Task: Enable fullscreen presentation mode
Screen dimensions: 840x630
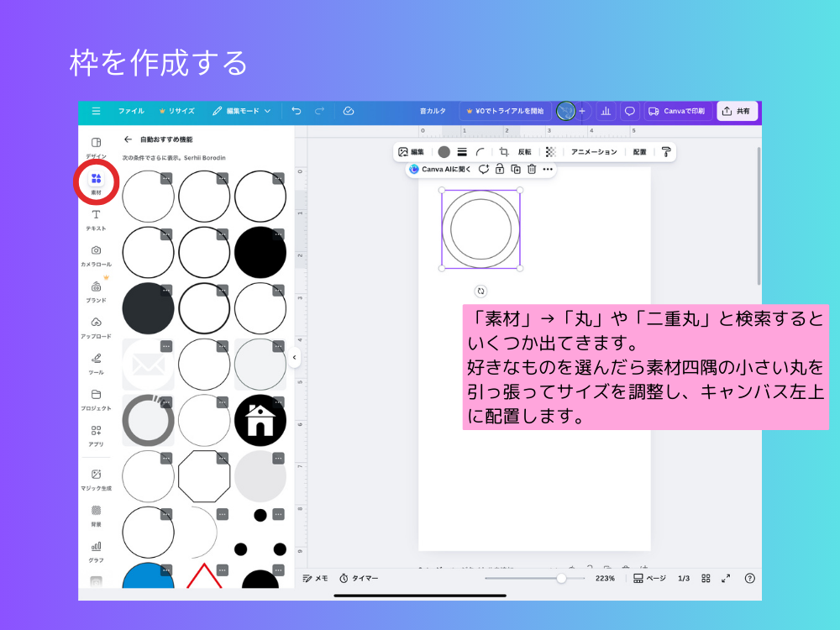Action: coord(726,578)
